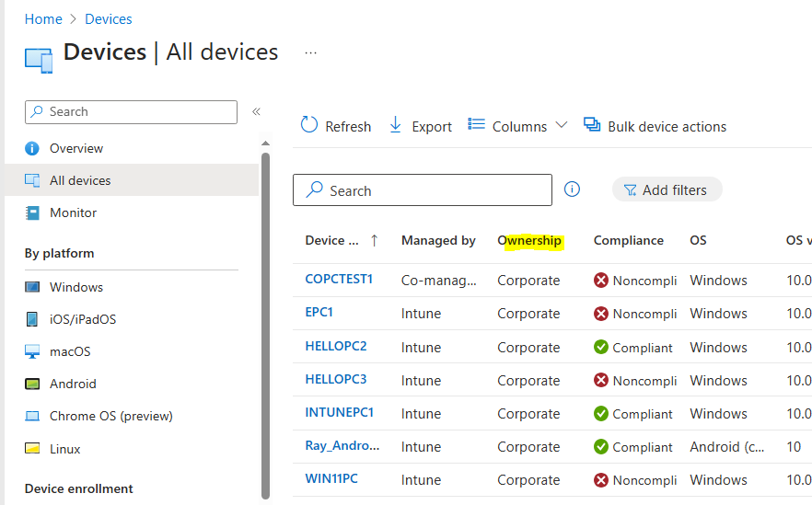Image resolution: width=812 pixels, height=505 pixels.
Task: Go to Home breadcrumb link
Action: 43,19
